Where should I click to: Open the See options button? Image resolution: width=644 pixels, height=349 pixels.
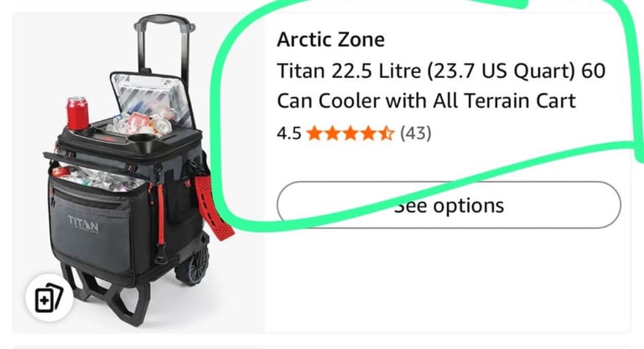click(x=449, y=205)
